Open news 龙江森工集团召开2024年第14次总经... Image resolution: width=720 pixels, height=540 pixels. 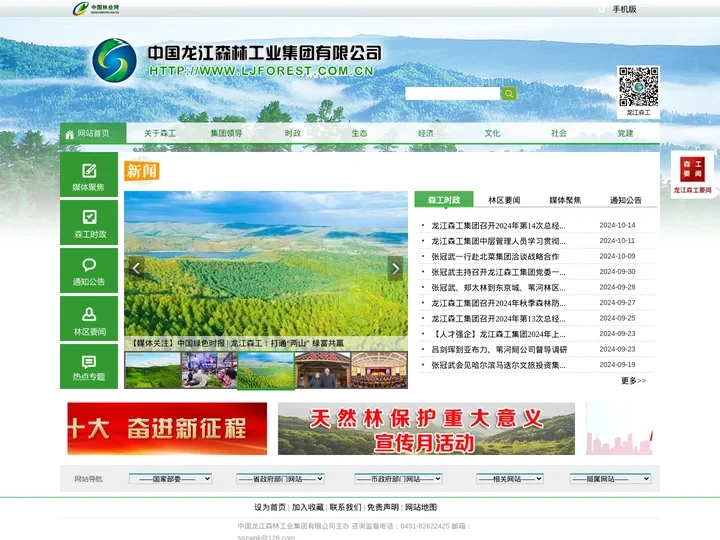coord(498,225)
